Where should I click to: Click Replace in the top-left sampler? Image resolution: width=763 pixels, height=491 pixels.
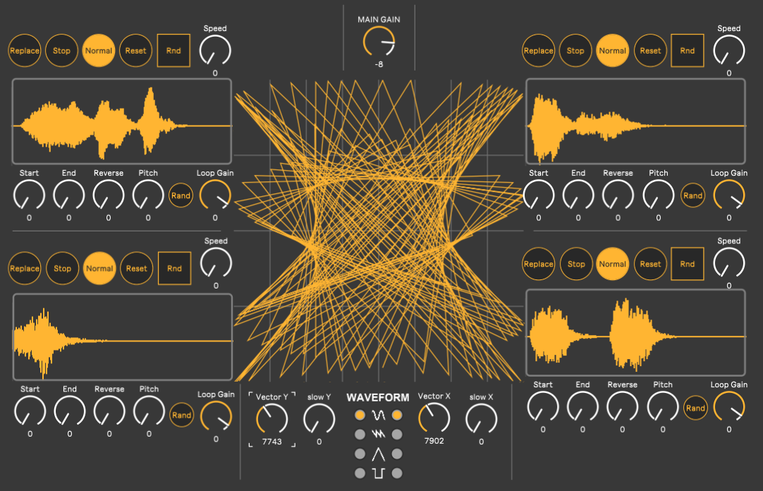point(24,51)
